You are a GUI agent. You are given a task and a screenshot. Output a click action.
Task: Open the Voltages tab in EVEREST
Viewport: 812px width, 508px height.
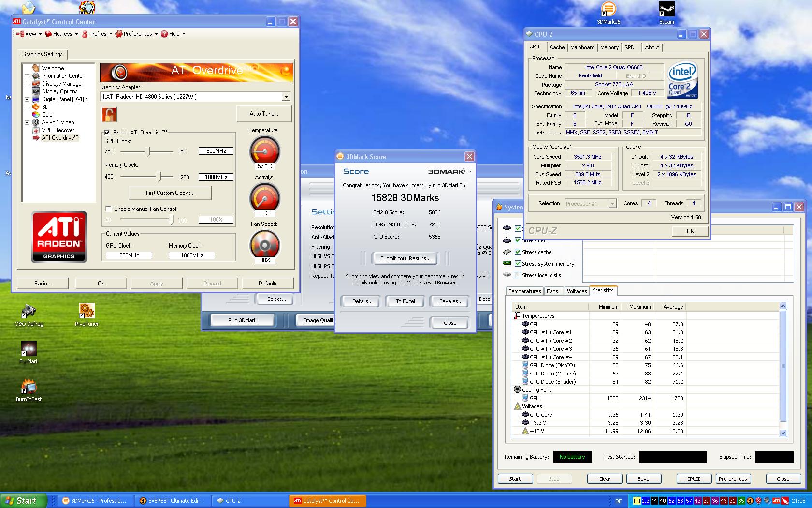[577, 291]
